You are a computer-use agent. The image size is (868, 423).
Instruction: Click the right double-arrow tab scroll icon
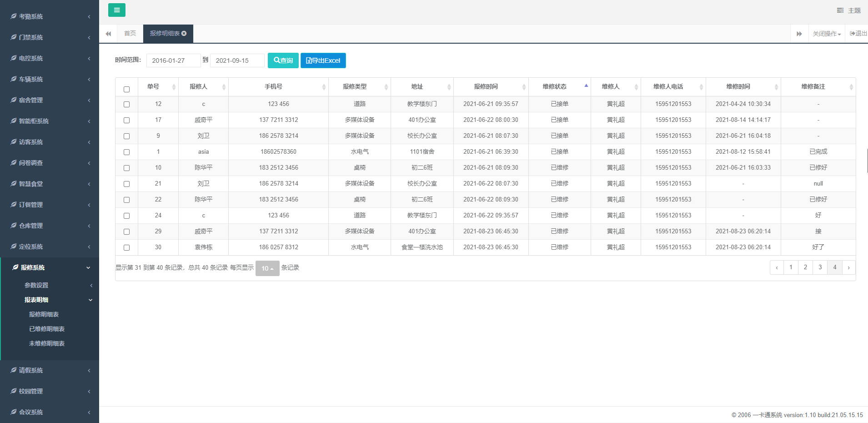[799, 34]
